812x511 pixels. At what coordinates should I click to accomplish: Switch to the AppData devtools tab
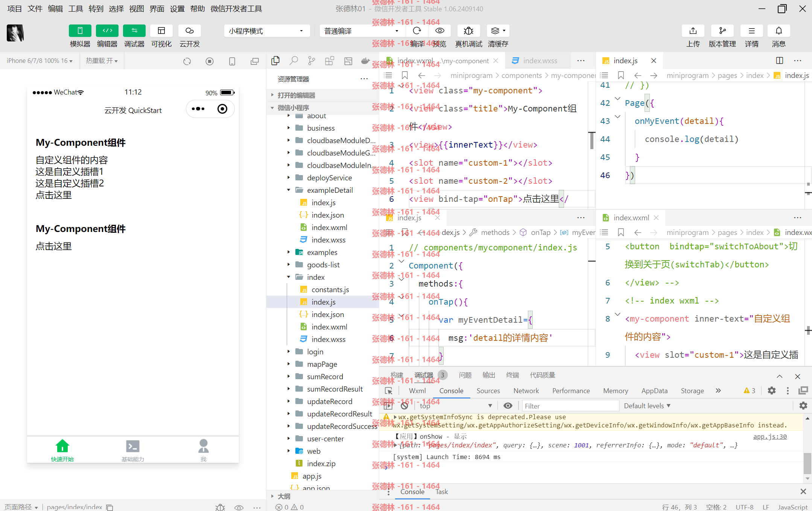pos(654,391)
